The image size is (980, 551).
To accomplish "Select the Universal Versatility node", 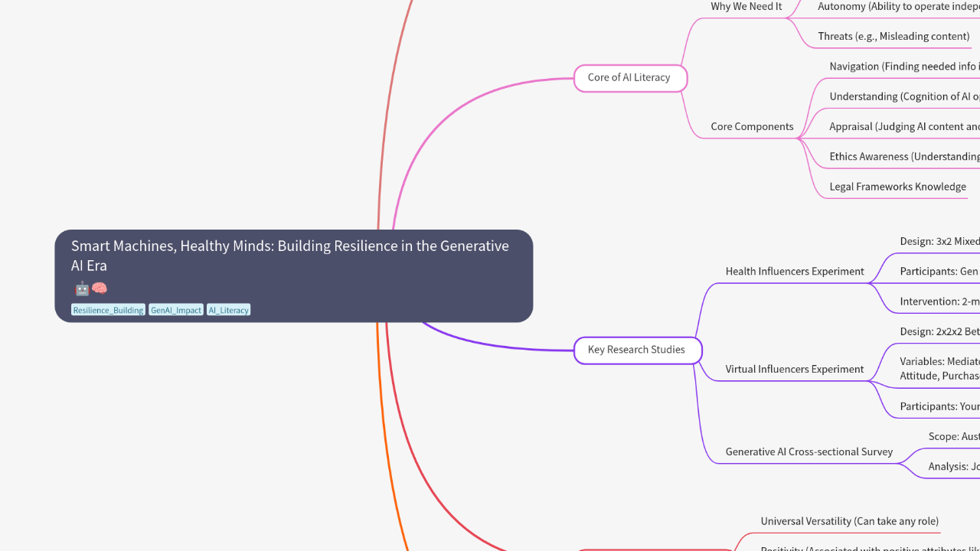I will 850,521.
